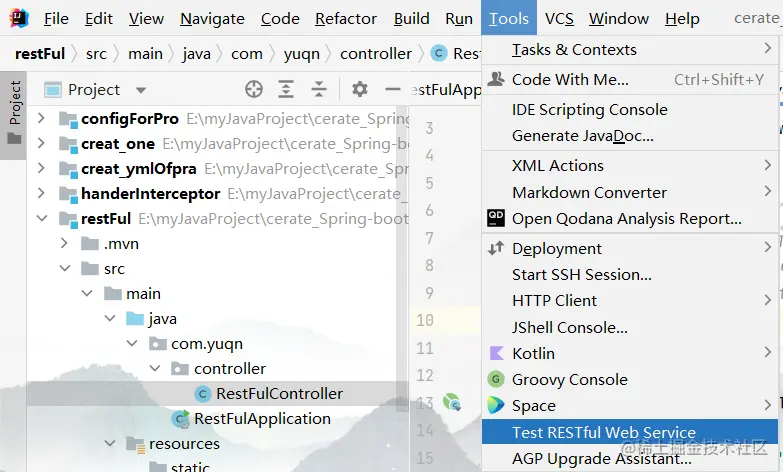Open the Project view dropdown arrow

[x=141, y=90]
